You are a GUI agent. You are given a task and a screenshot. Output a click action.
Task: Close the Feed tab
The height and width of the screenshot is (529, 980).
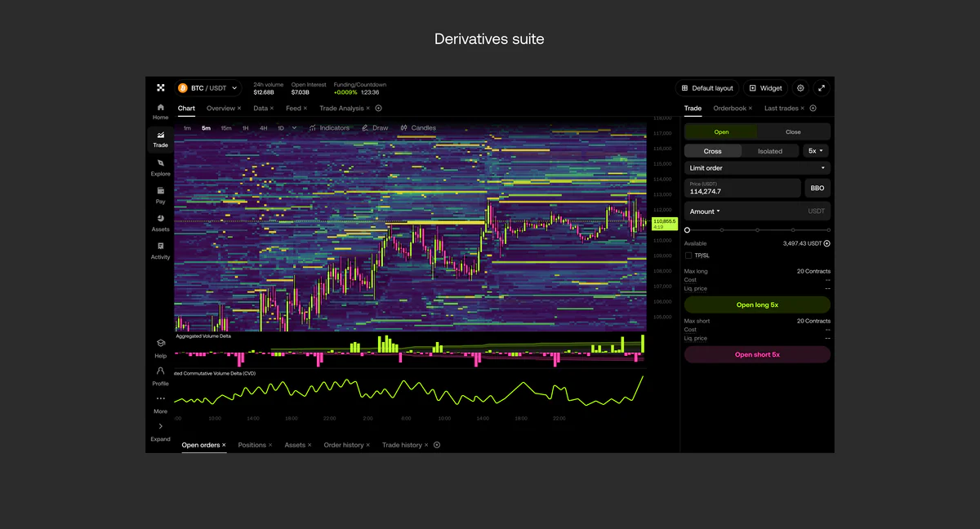[305, 109]
